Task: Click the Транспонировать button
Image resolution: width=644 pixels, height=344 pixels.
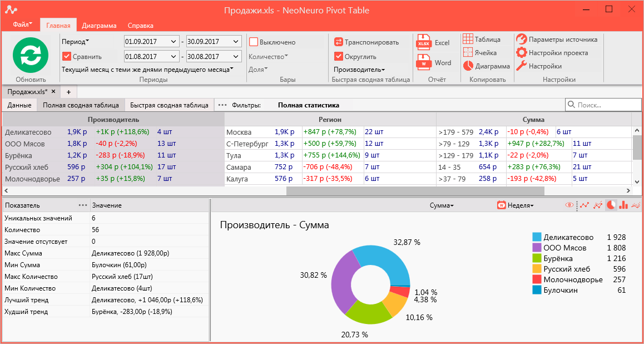Action: (x=366, y=42)
